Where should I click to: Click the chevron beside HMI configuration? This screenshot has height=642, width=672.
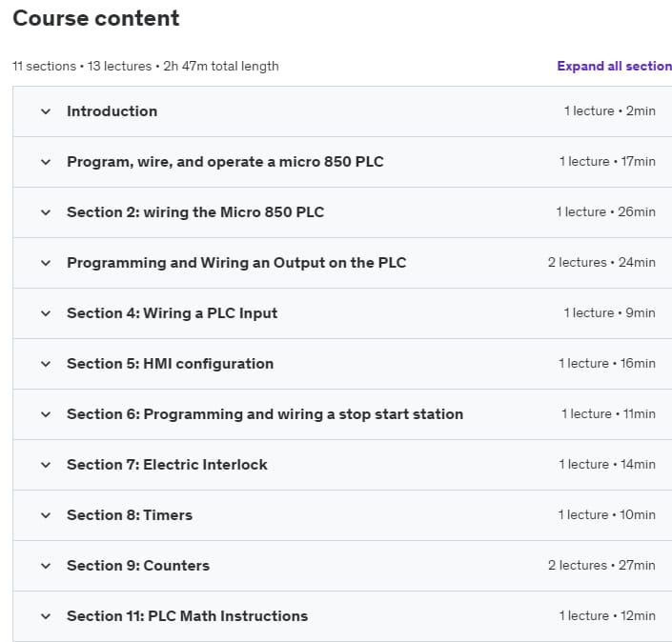click(x=45, y=364)
